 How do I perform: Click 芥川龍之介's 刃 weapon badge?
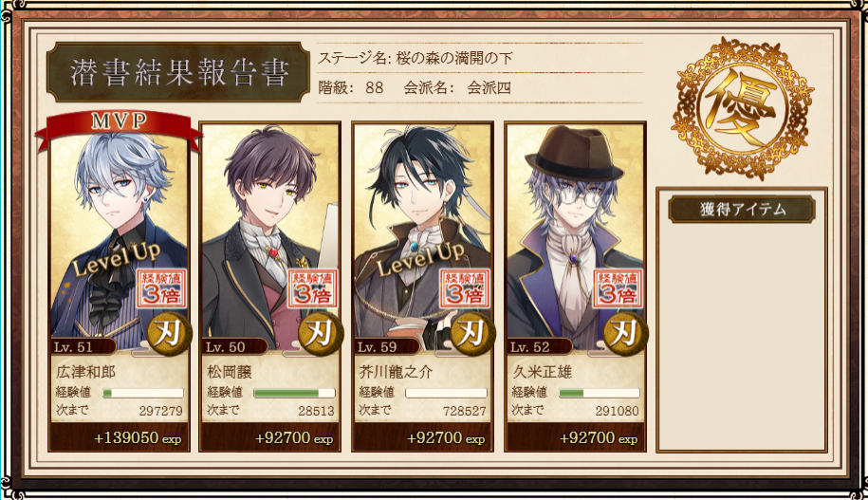tap(472, 333)
